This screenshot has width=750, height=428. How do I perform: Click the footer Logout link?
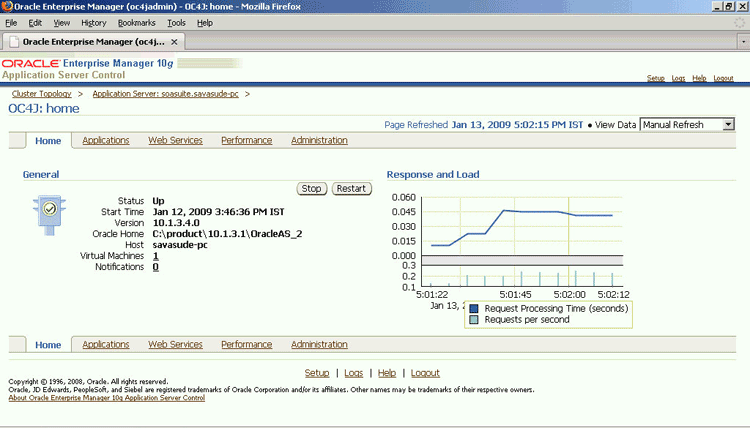coord(425,373)
